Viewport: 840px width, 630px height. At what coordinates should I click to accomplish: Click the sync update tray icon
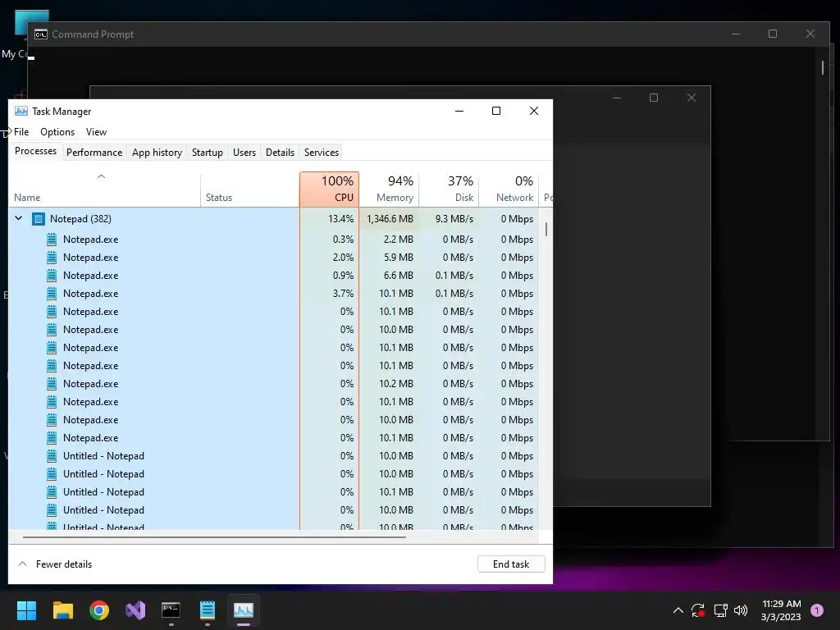click(x=698, y=610)
